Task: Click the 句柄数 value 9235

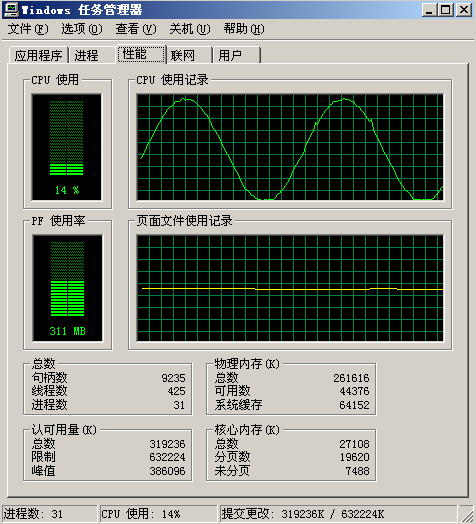Action: click(173, 378)
